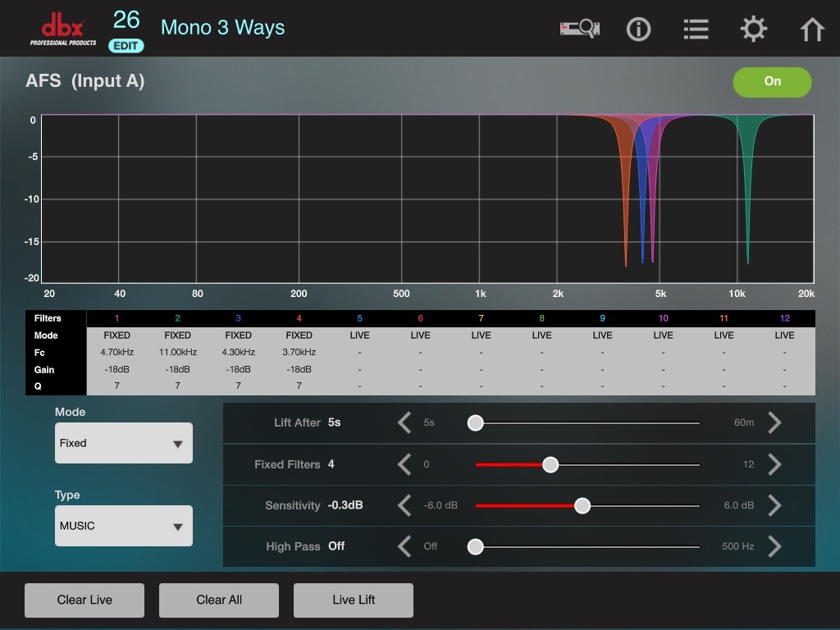Open the Mode dropdown set to Fixed

[x=124, y=443]
